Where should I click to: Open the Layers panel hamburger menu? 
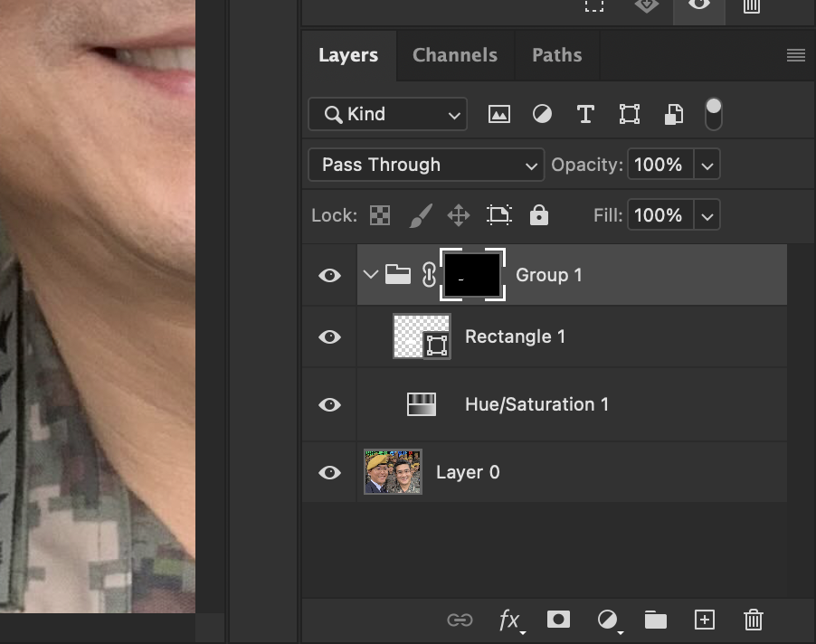coord(796,55)
